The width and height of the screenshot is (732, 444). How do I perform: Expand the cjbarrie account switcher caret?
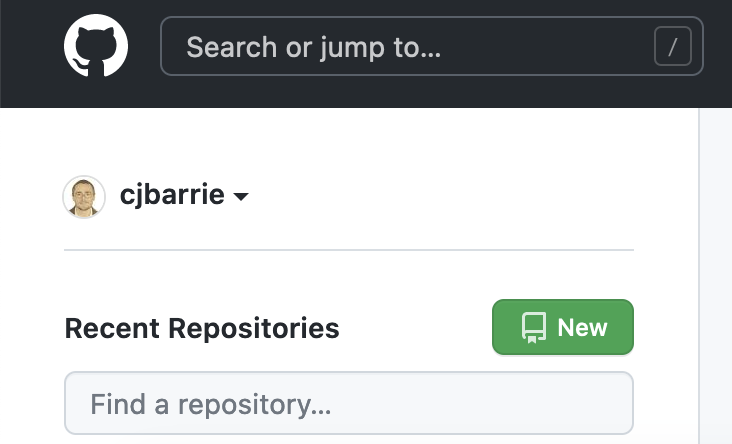tap(241, 197)
